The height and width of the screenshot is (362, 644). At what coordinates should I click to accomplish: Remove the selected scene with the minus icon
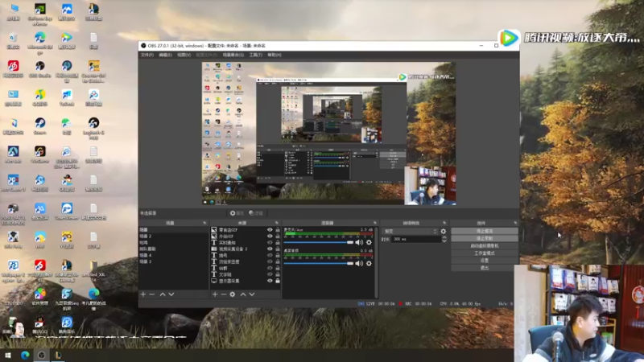[x=151, y=294]
